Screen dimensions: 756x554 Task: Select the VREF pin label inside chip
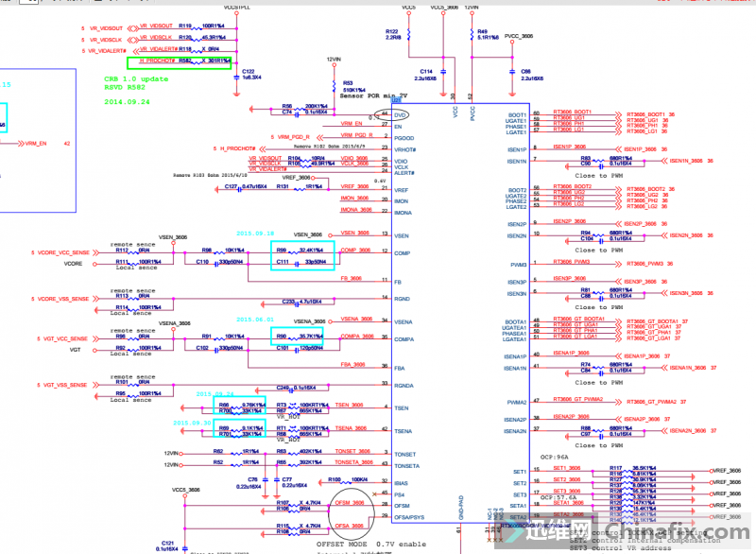[401, 190]
